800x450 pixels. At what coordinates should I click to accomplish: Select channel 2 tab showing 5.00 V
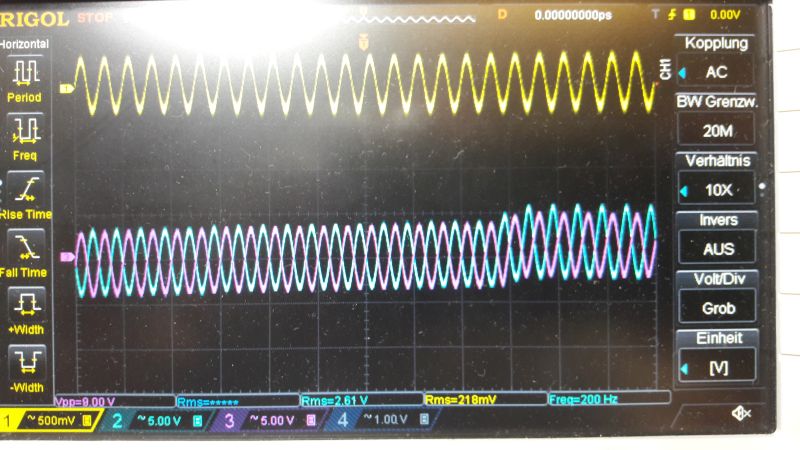[x=157, y=421]
